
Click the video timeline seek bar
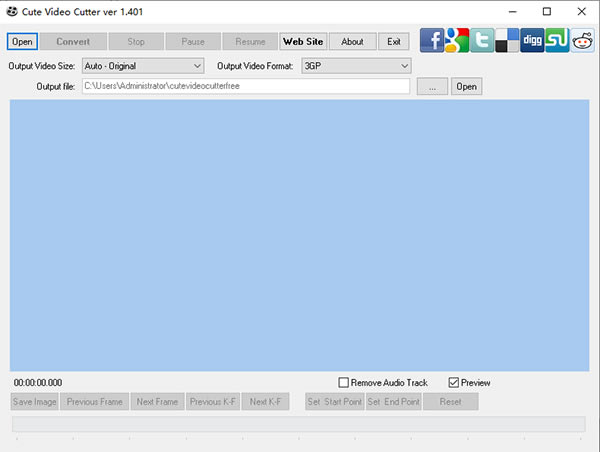[x=299, y=424]
